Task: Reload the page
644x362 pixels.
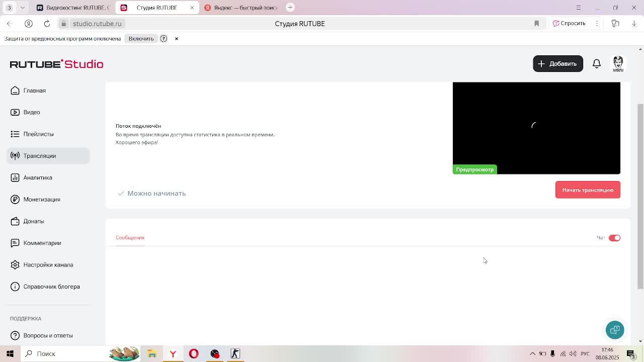Action: (x=47, y=24)
